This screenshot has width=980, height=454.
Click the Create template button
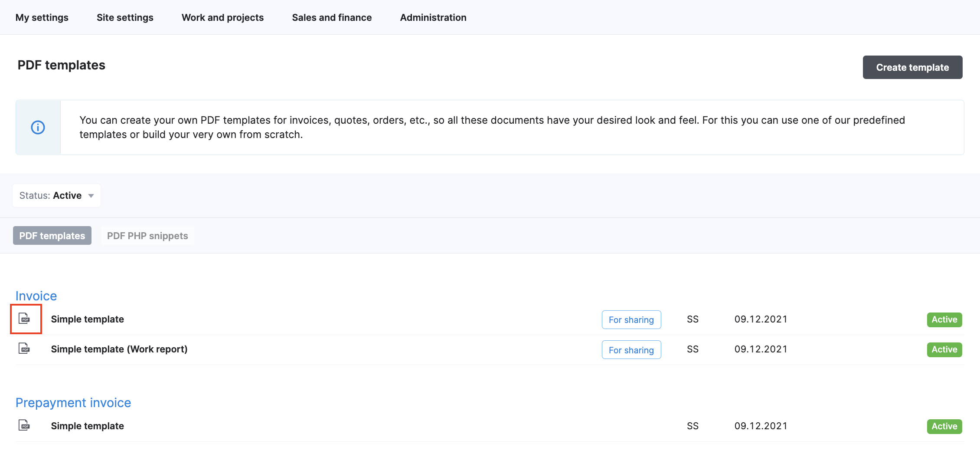912,67
